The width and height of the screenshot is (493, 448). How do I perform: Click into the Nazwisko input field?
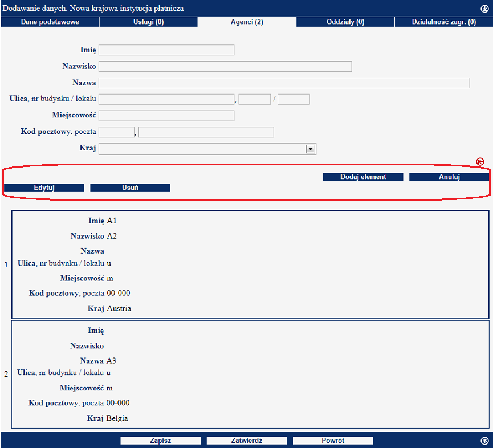click(225, 66)
